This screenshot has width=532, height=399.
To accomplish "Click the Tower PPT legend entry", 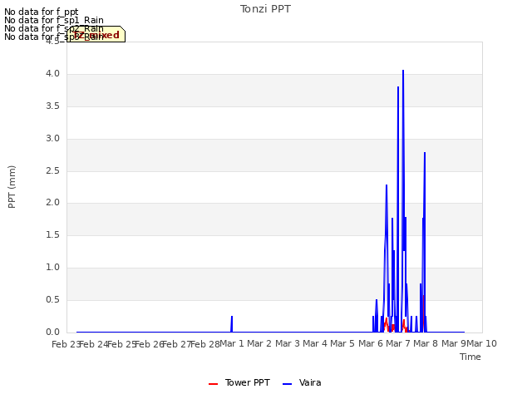I will [239, 382].
